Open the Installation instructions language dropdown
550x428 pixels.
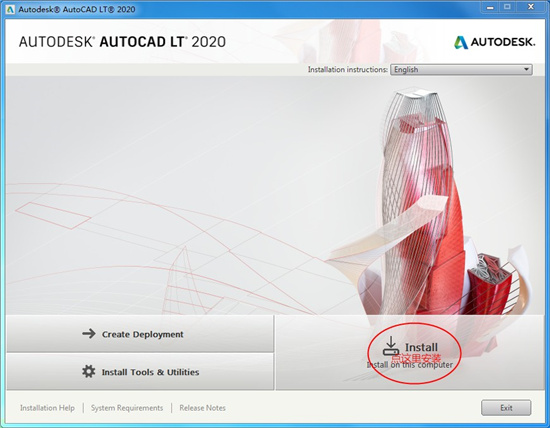[x=461, y=69]
